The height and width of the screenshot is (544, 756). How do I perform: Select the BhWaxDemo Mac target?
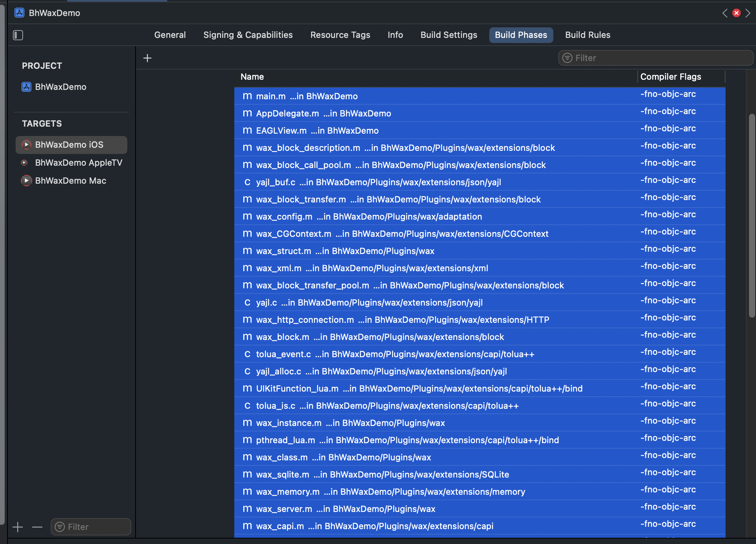coord(71,181)
